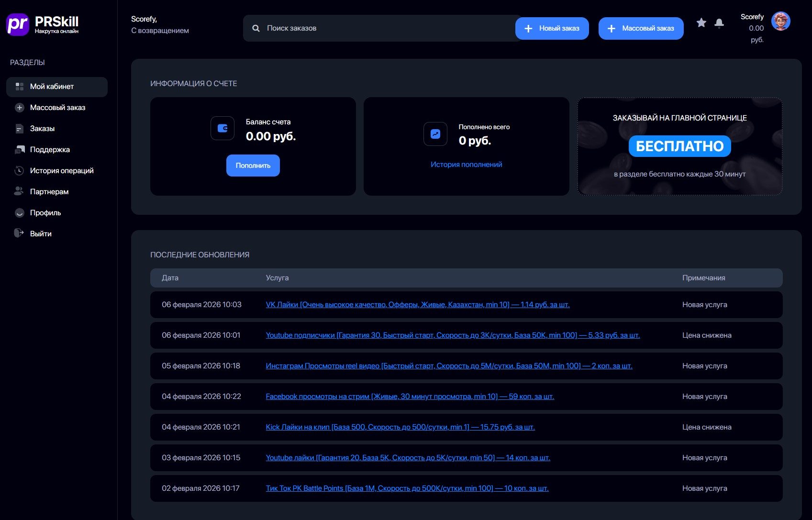Viewport: 812px width, 520px height.
Task: Click the Scorefy user avatar
Action: (780, 21)
